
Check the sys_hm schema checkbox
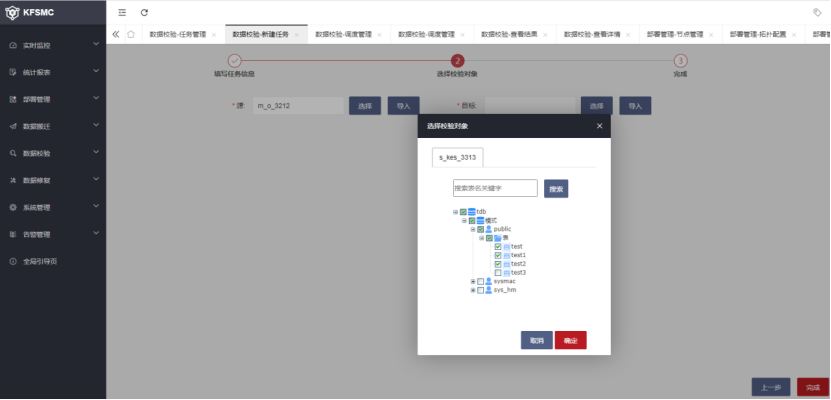point(481,290)
